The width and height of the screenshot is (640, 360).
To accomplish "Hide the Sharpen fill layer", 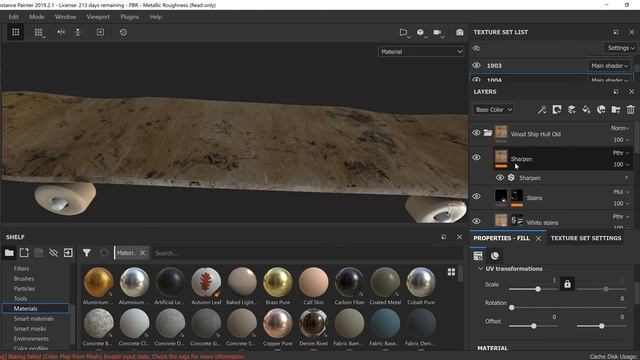I will [476, 158].
